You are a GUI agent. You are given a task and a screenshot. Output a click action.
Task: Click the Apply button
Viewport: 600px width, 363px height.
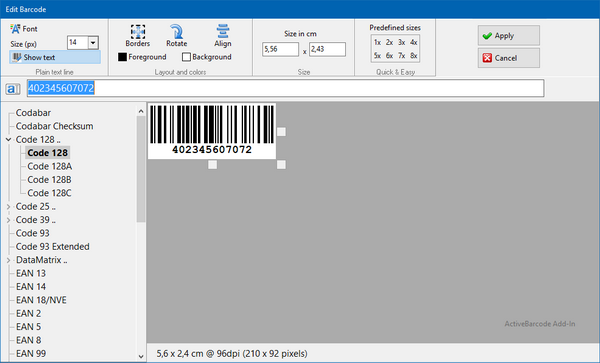pyautogui.click(x=509, y=36)
